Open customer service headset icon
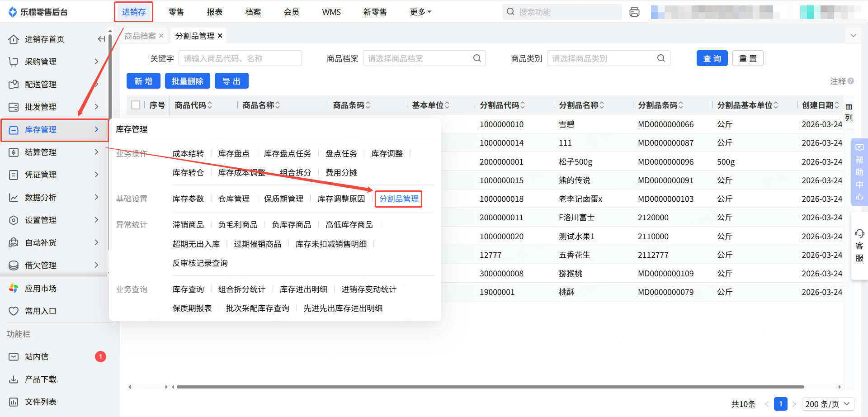This screenshot has height=417, width=868. 859,234
